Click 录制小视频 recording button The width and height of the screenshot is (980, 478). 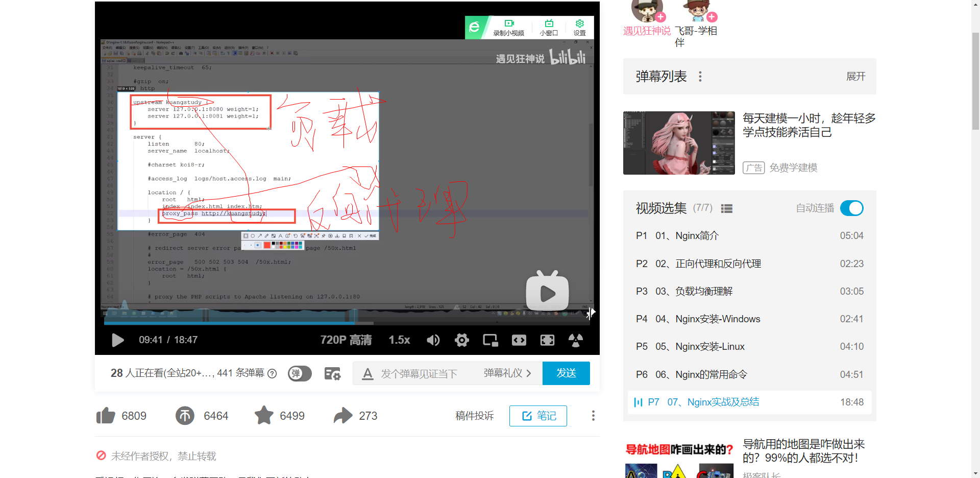509,28
